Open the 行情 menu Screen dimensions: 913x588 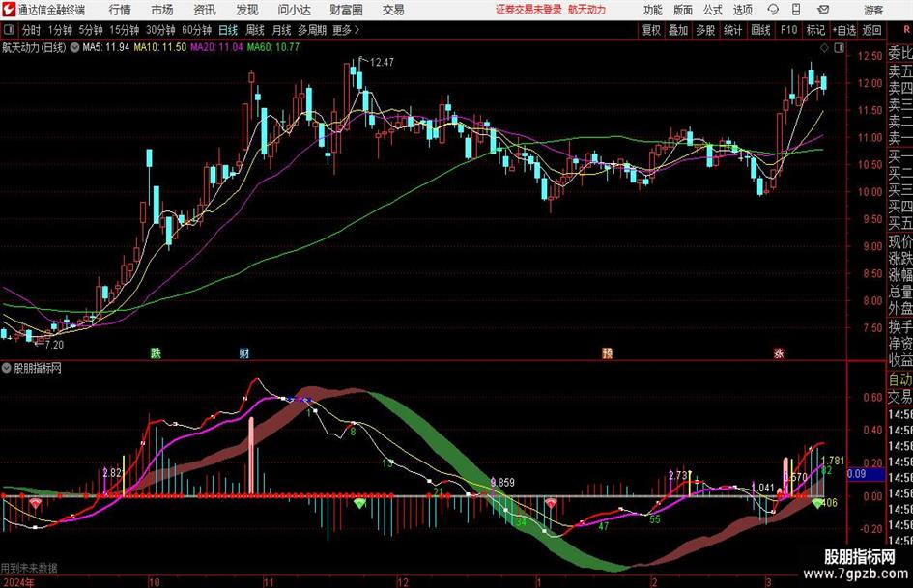click(x=120, y=10)
